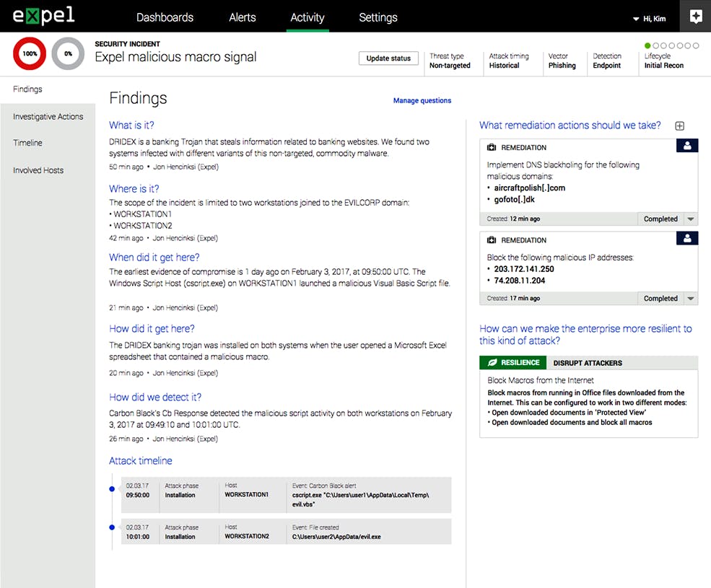
Task: Click the Attack timeline heading
Action: click(141, 460)
